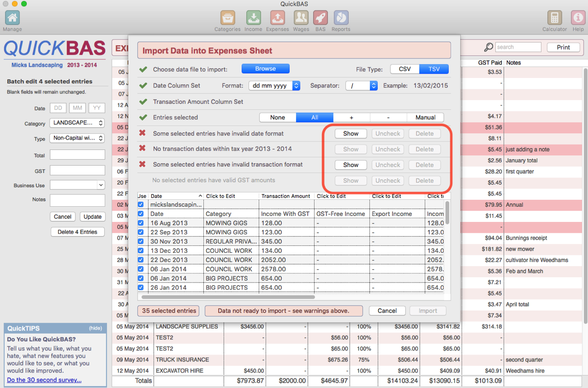The image size is (588, 388).
Task: Open the 30 second survey link
Action: click(44, 380)
